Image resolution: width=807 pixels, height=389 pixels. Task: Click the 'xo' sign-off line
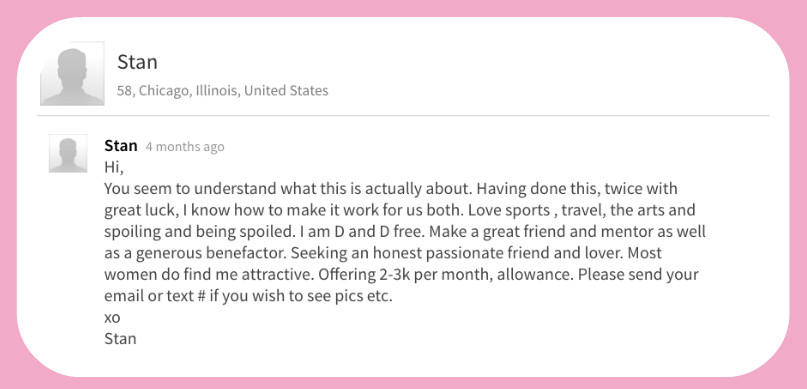[x=112, y=318]
